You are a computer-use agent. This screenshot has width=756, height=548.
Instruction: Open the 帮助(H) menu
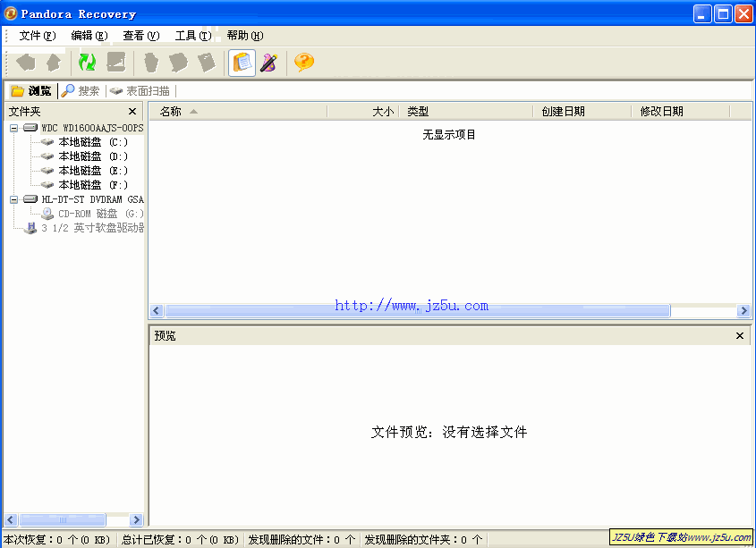[245, 36]
